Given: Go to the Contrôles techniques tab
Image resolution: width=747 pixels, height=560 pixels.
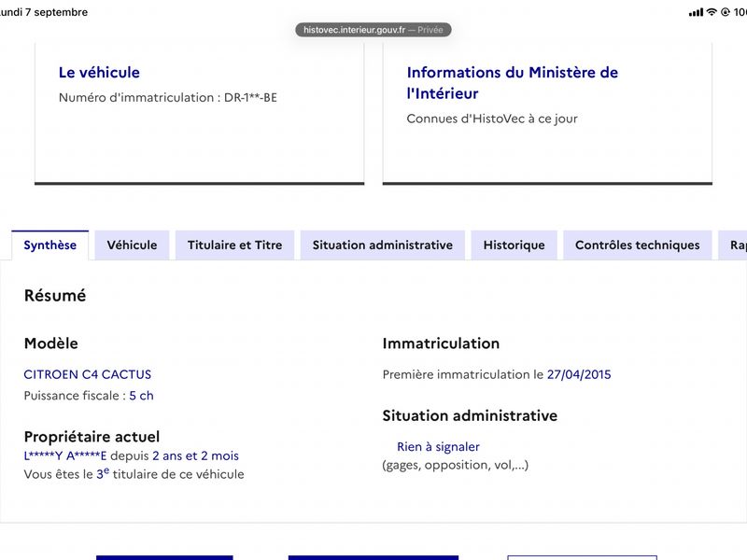Looking at the screenshot, I should (638, 245).
